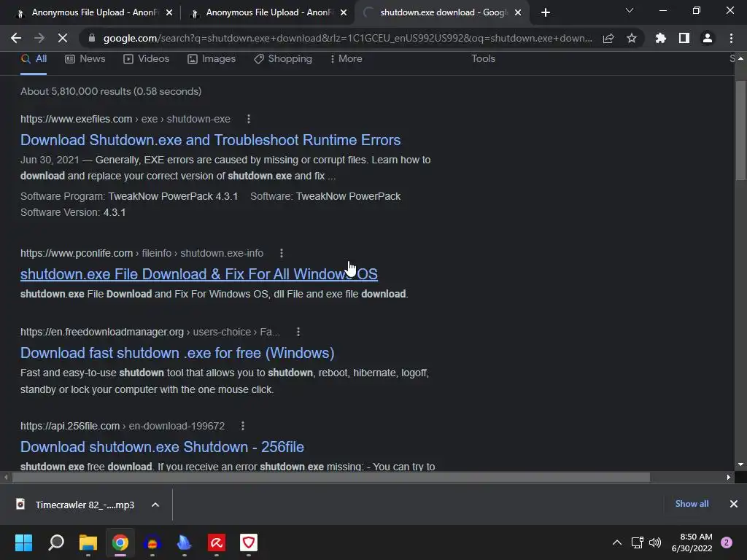Open the blue flame app in taskbar
Image resolution: width=747 pixels, height=560 pixels.
185,542
